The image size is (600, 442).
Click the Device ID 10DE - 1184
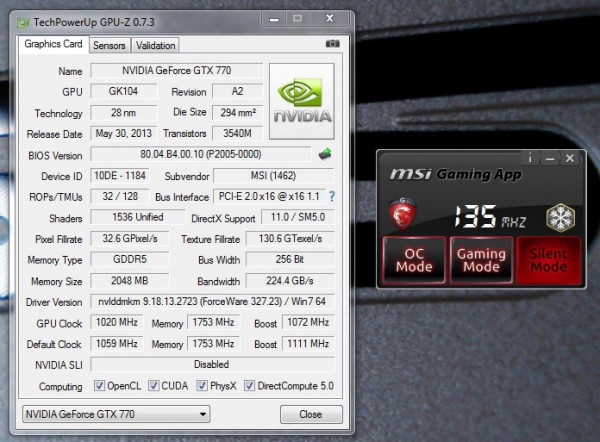click(x=120, y=176)
